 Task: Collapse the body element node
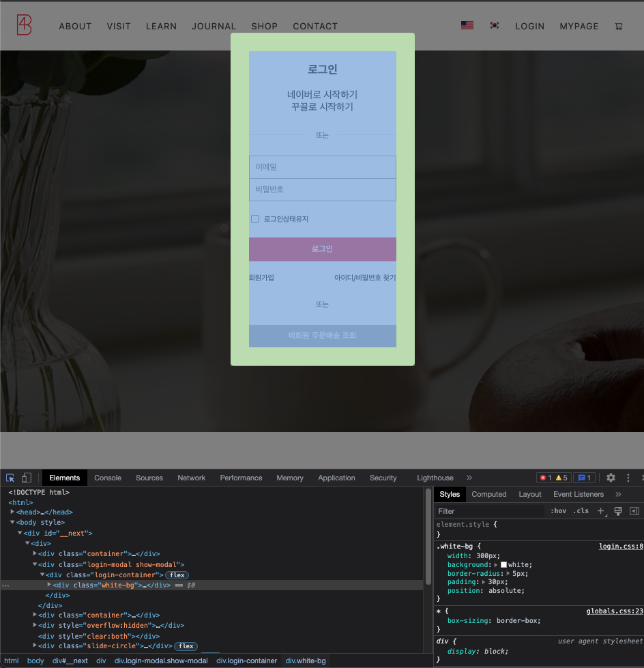(12, 522)
